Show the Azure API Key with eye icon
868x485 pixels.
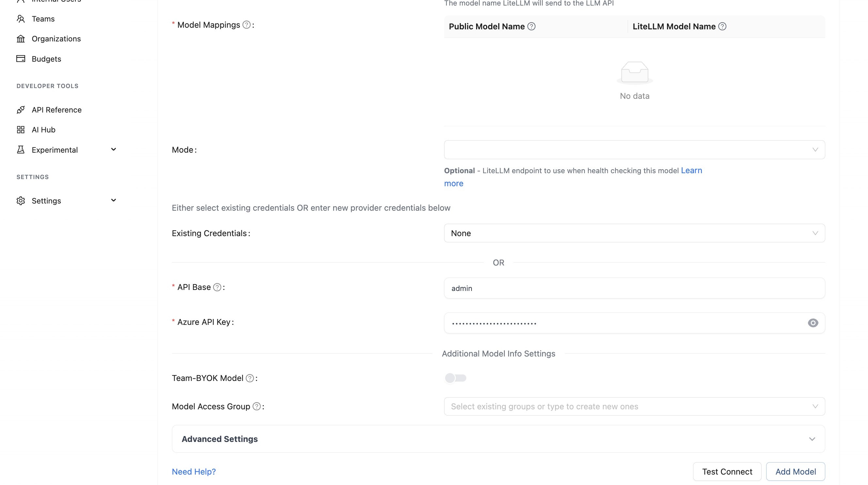(813, 323)
